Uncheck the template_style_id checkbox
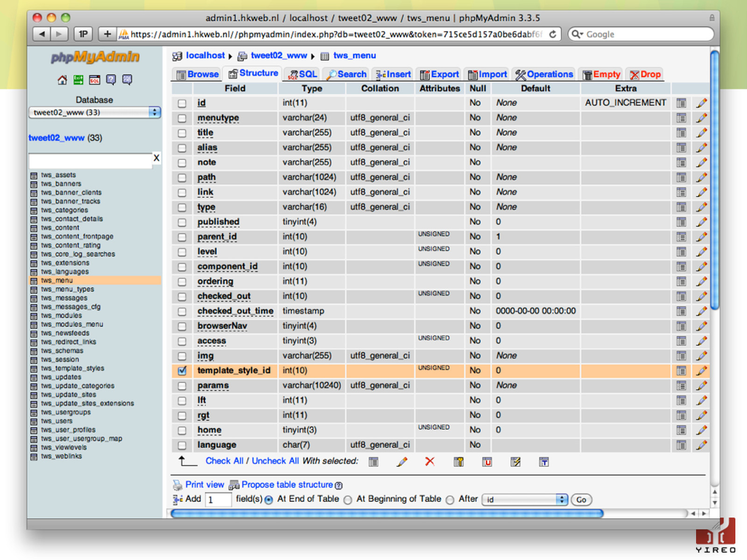Viewport: 747px width, 560px height. click(x=182, y=371)
